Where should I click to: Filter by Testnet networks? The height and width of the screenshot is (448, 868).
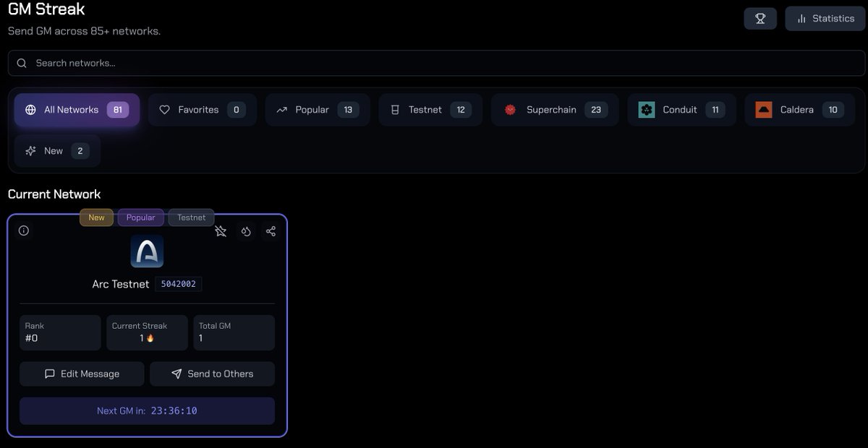(430, 110)
